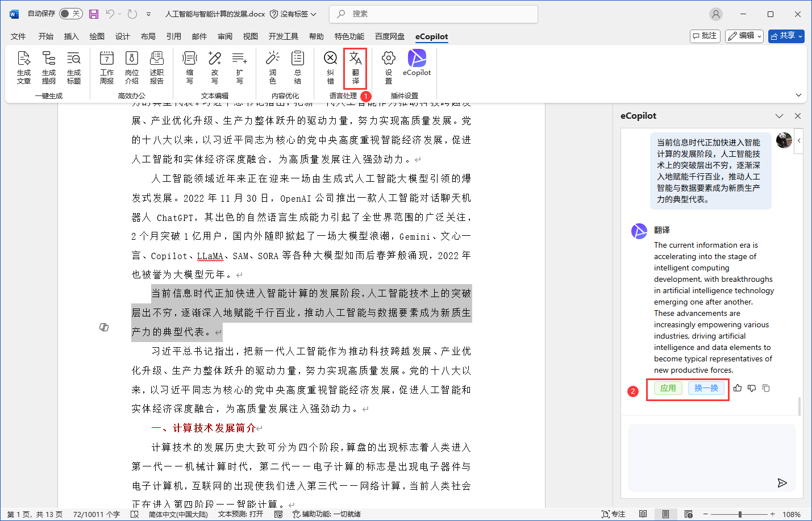Click the 纠错 error correction icon
Image resolution: width=812 pixels, height=521 pixels.
point(330,67)
